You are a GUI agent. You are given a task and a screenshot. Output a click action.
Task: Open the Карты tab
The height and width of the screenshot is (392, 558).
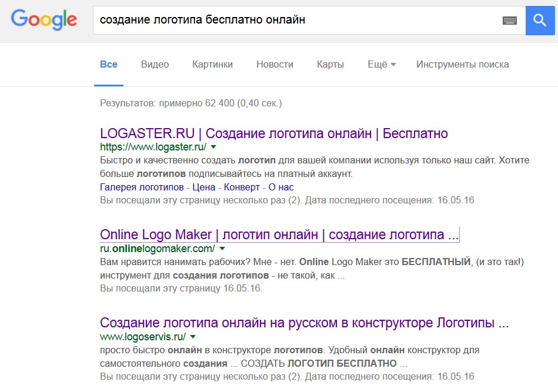click(330, 65)
